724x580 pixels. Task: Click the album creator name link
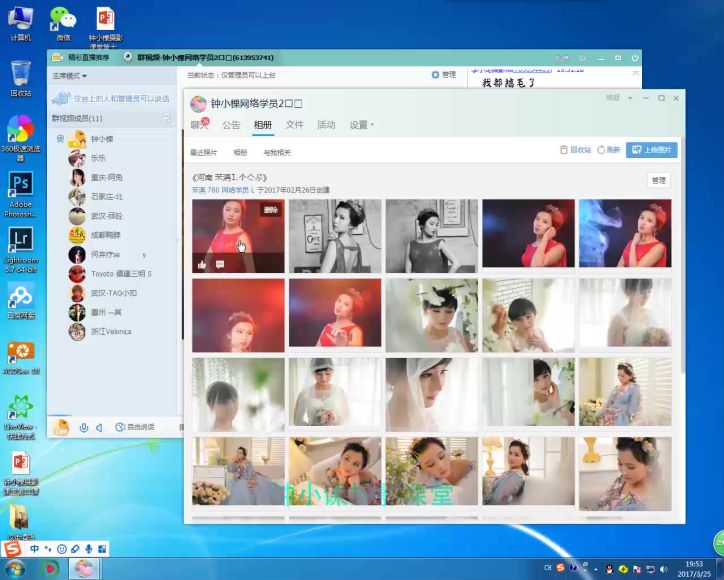pos(223,190)
